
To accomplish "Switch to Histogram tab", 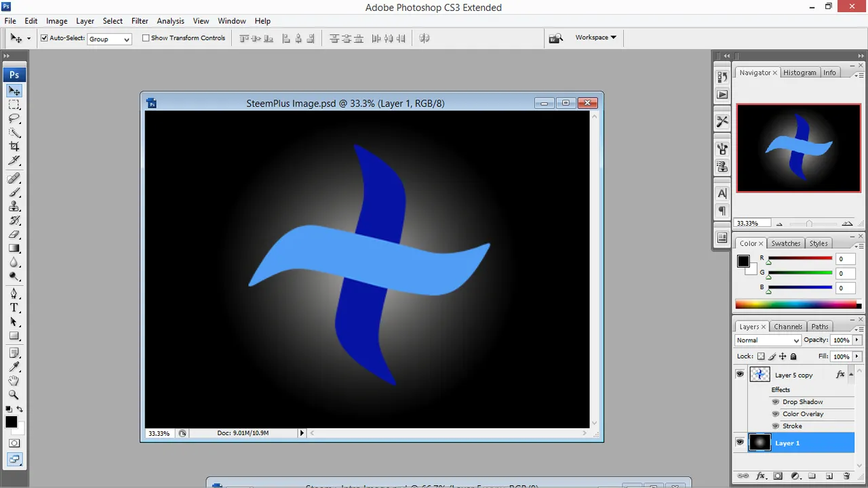I will [800, 73].
